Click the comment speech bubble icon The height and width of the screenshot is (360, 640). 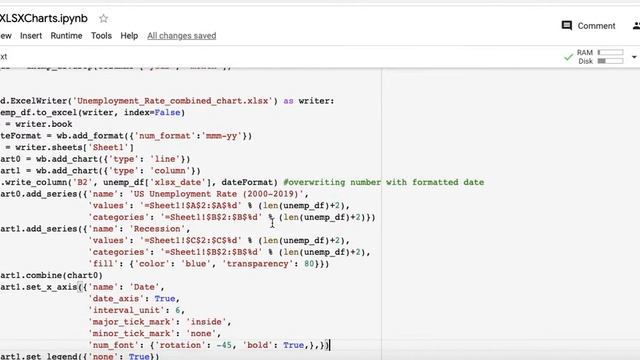567,26
